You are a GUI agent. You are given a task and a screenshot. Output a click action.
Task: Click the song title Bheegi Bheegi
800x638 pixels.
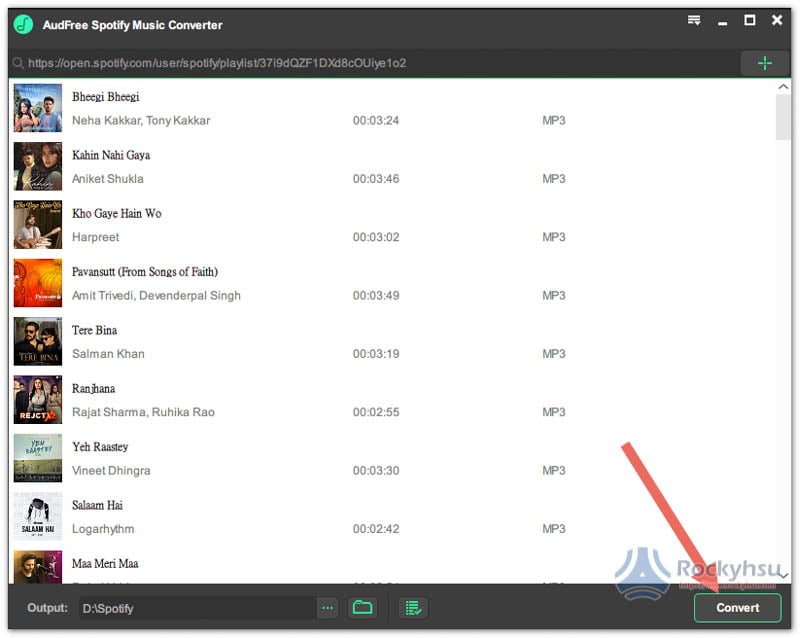pos(106,97)
